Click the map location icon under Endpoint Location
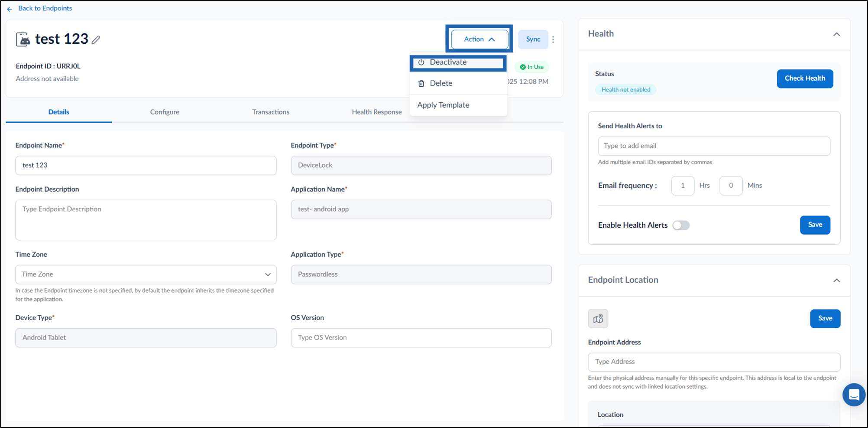The height and width of the screenshot is (428, 868). 598,319
